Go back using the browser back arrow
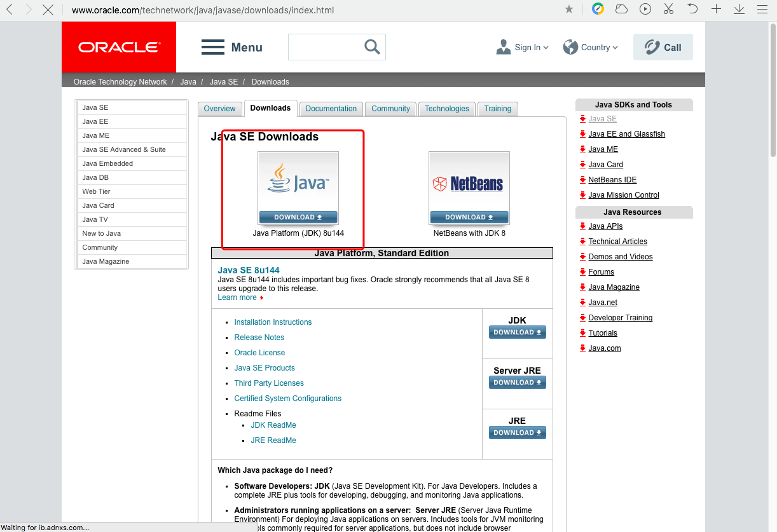 point(10,10)
